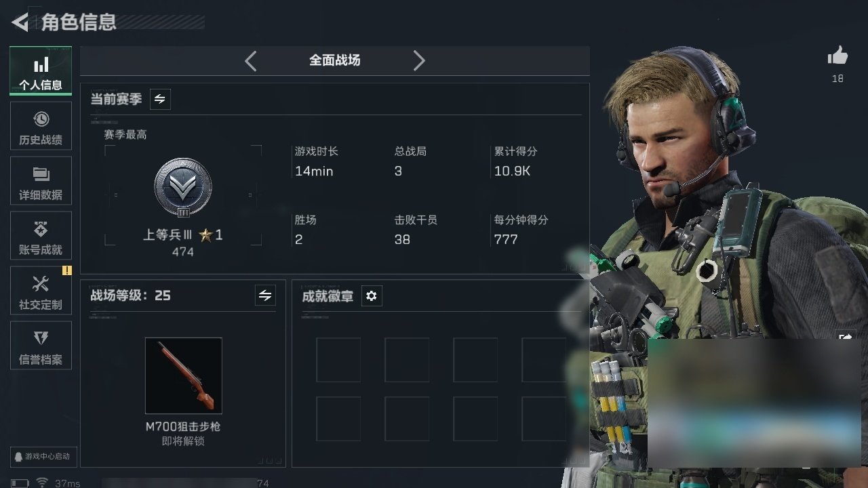868x488 pixels.
Task: Open the 个人信息 sidebar tab
Action: point(41,71)
